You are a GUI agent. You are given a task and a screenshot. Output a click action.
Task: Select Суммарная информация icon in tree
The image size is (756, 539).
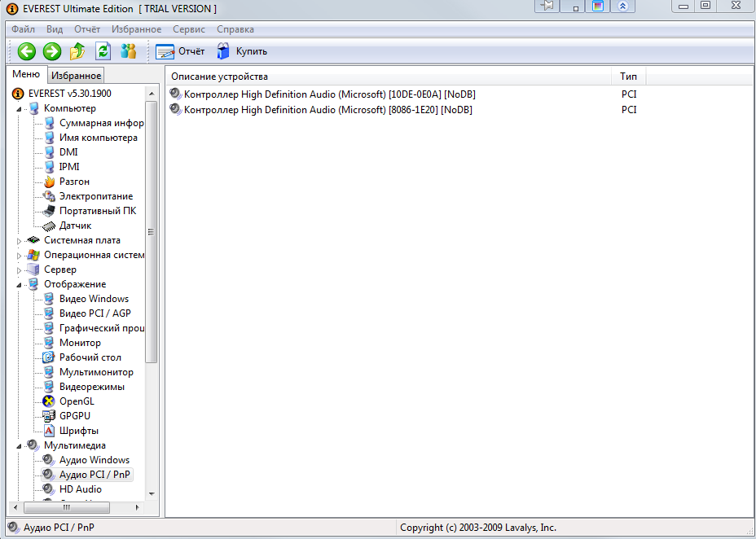click(49, 123)
